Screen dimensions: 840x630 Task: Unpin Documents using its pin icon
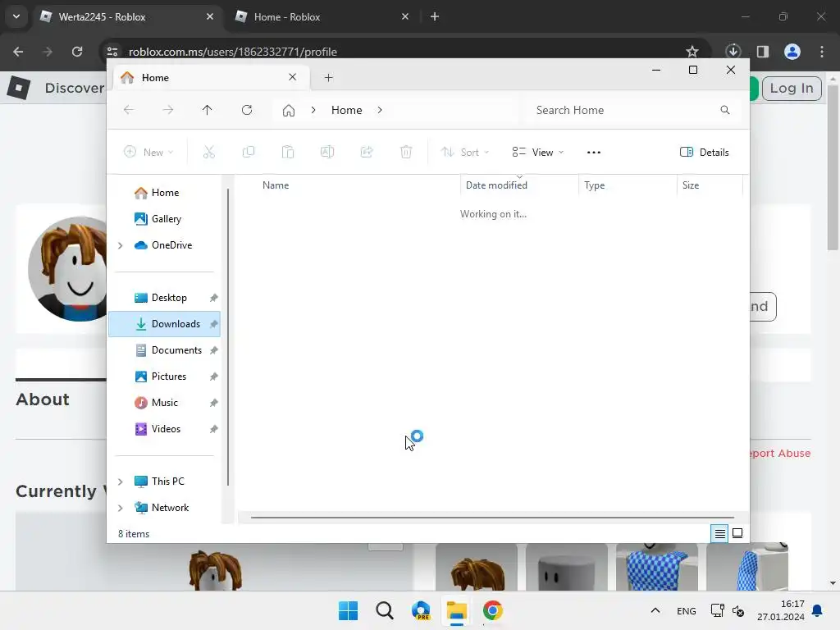214,350
